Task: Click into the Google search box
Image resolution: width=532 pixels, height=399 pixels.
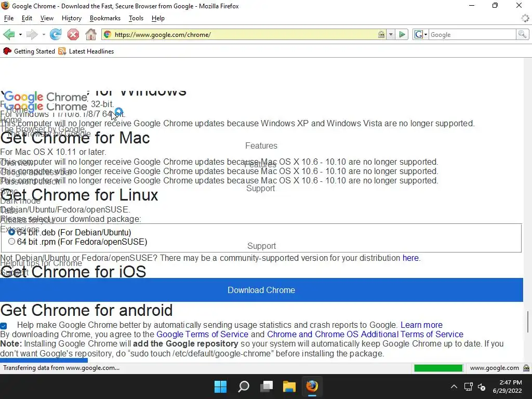Action: (x=472, y=35)
